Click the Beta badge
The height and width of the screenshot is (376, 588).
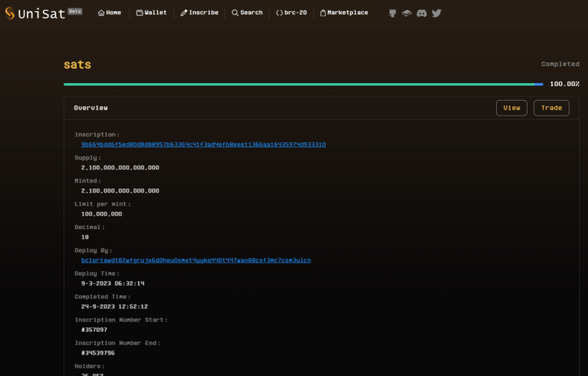tap(75, 11)
